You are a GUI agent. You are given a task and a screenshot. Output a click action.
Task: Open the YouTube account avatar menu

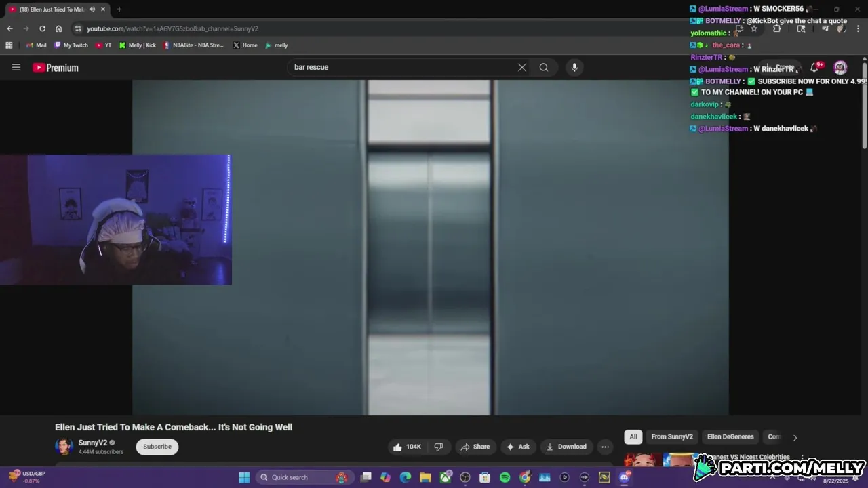pyautogui.click(x=840, y=67)
